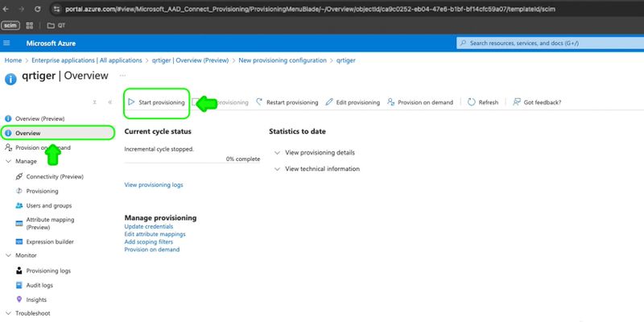Click the browser back arrow

[x=6, y=9]
